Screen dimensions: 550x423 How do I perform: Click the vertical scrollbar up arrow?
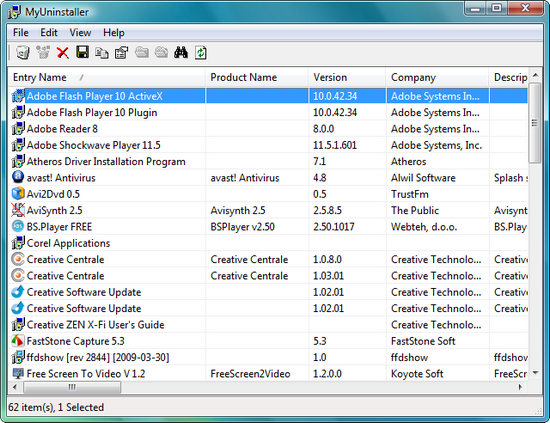(x=535, y=75)
